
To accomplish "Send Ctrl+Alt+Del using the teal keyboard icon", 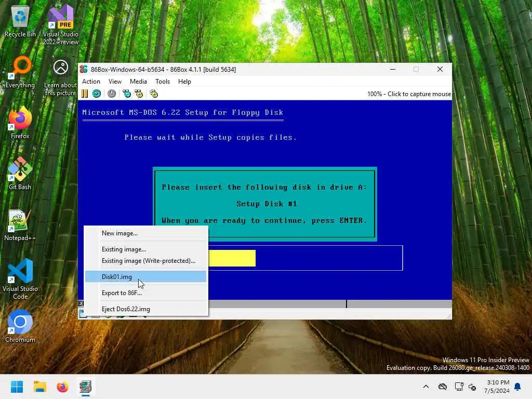I will coord(127,94).
